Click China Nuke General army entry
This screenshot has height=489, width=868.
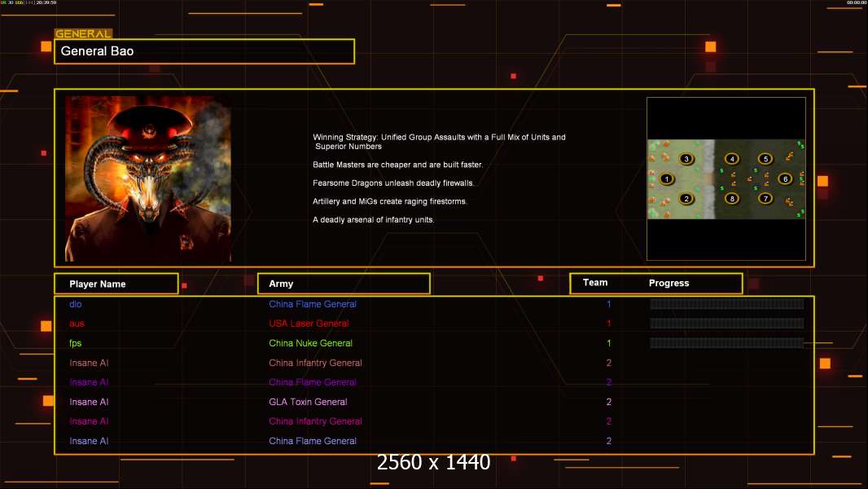pos(310,343)
